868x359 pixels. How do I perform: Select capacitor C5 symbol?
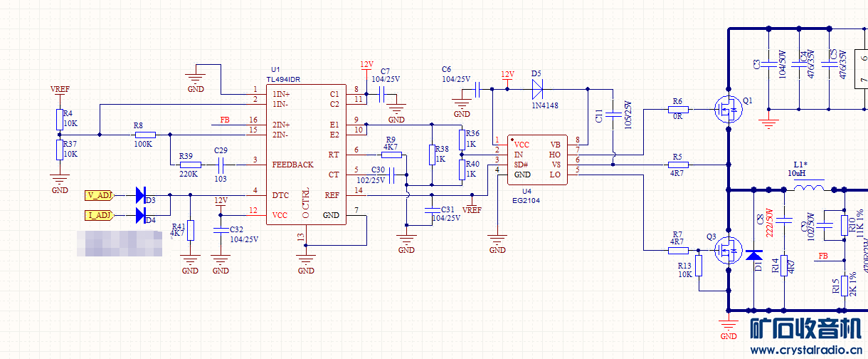[x=829, y=64]
